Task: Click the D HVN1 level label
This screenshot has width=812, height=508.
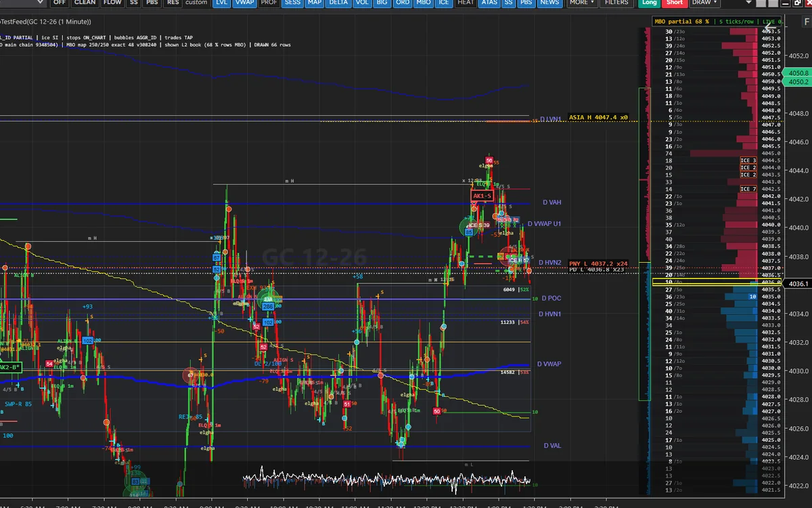Action: (x=550, y=314)
